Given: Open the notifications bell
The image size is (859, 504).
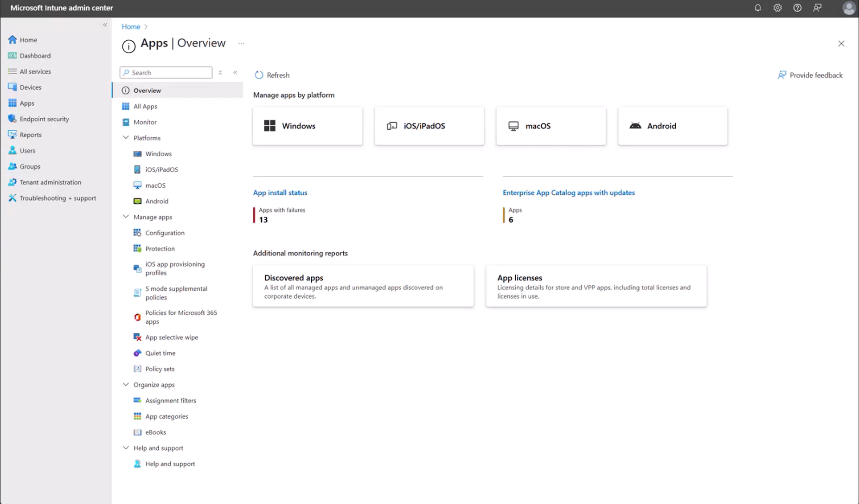Looking at the screenshot, I should click(757, 8).
